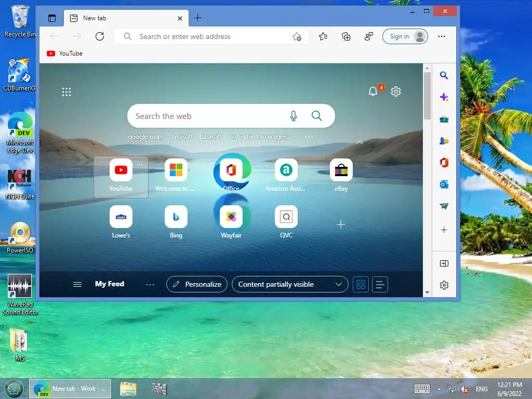This screenshot has height=399, width=532.
Task: Add a new quick link site
Action: (x=341, y=224)
